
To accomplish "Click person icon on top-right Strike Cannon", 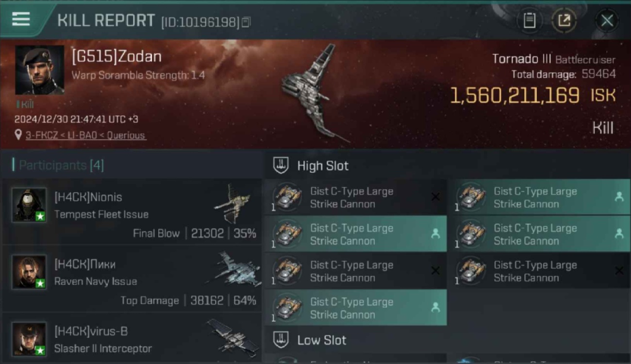I will (619, 197).
